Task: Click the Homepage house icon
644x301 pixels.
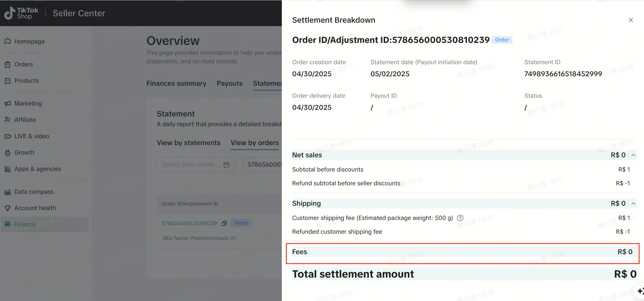Action: (x=8, y=41)
